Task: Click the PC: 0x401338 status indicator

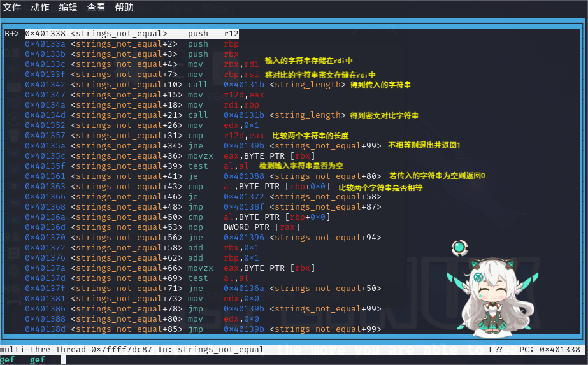Action: 552,350
